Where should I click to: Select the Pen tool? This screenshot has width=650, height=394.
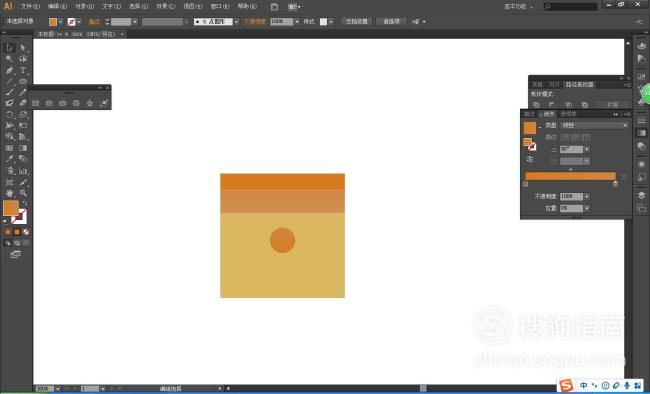click(9, 70)
